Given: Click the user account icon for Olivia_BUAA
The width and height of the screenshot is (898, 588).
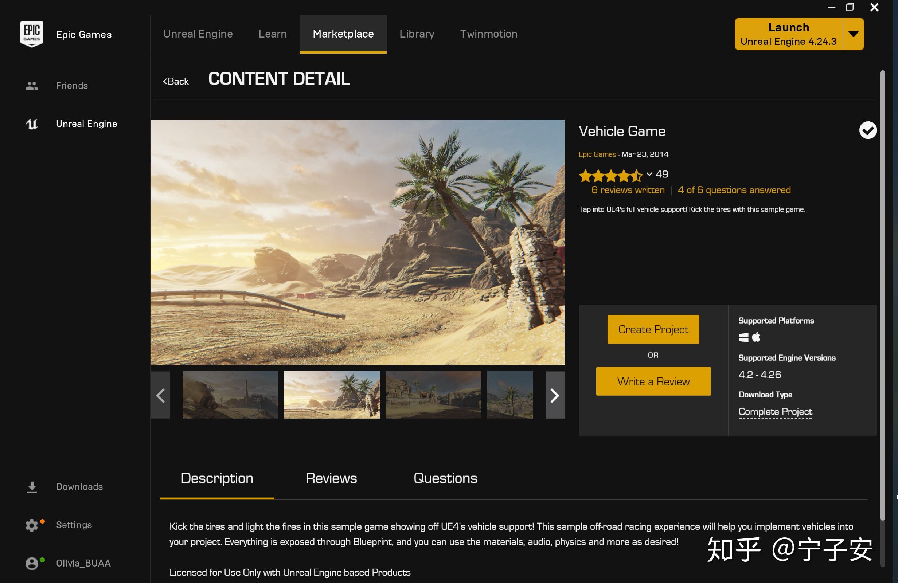Looking at the screenshot, I should (x=31, y=563).
